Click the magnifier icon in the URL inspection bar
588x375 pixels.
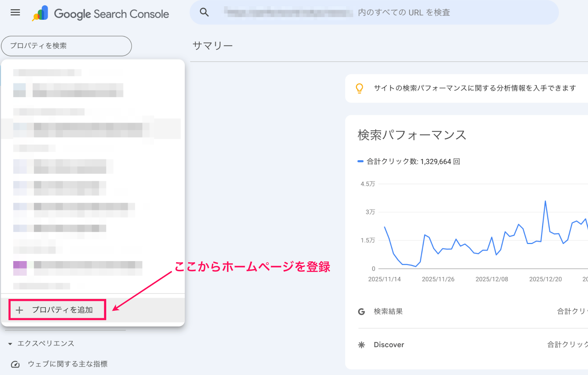(x=204, y=12)
